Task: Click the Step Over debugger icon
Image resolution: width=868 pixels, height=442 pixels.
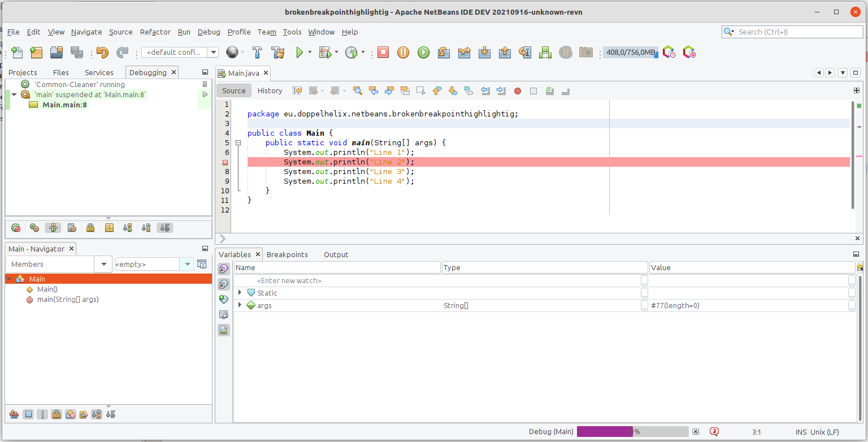Action: 444,53
